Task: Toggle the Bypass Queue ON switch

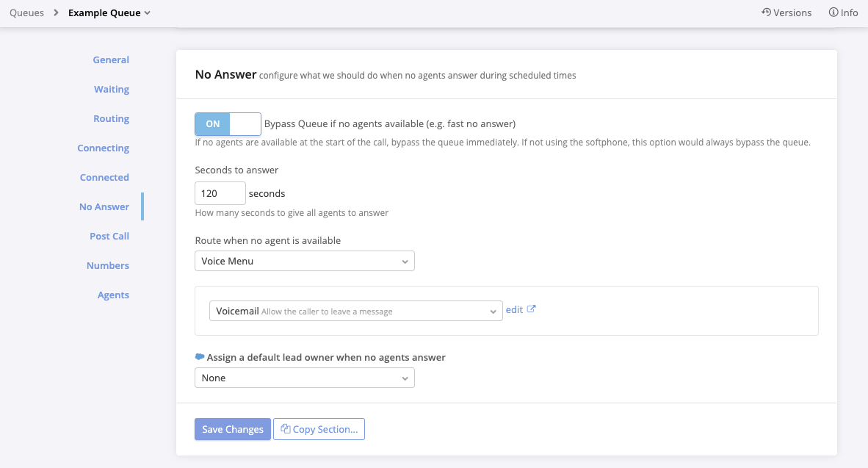Action: 228,124
